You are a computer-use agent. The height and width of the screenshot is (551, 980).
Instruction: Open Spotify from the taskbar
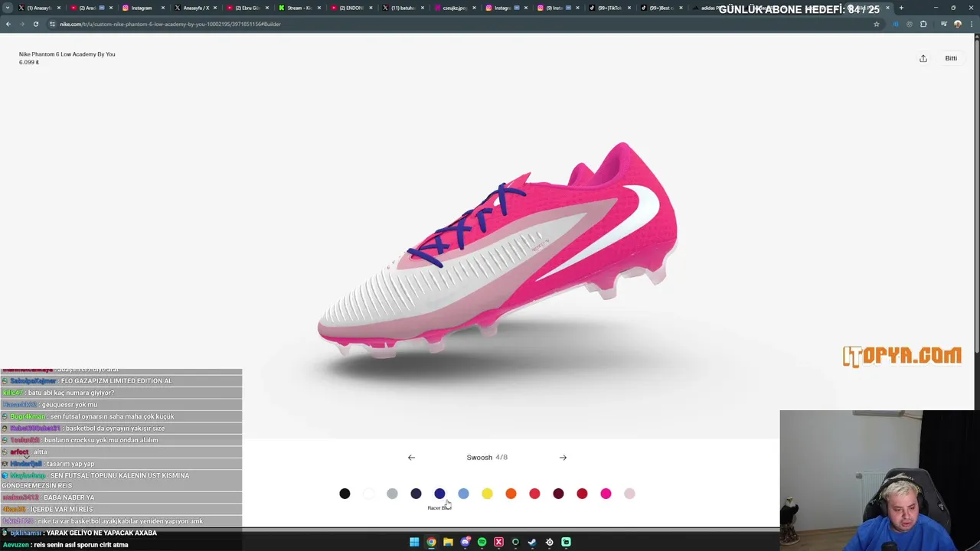pos(482,542)
